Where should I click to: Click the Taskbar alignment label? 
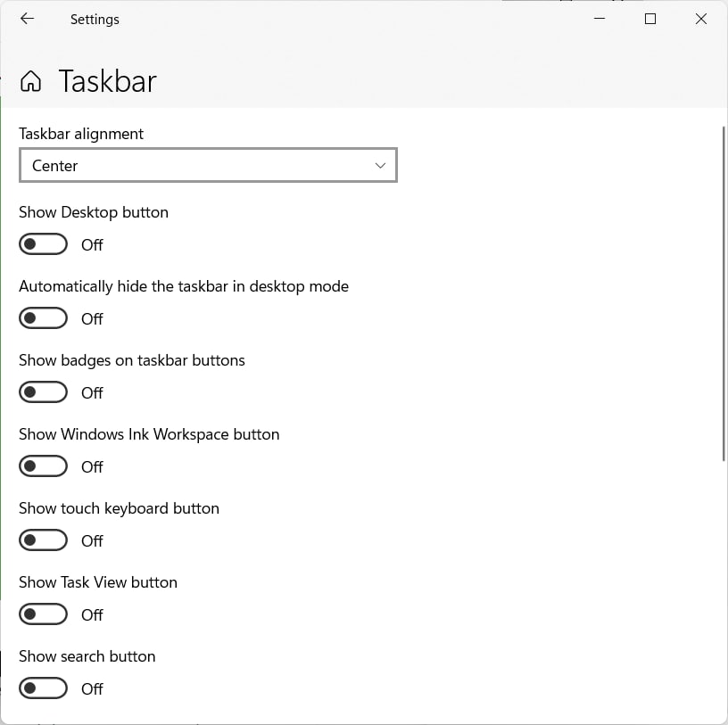81,134
